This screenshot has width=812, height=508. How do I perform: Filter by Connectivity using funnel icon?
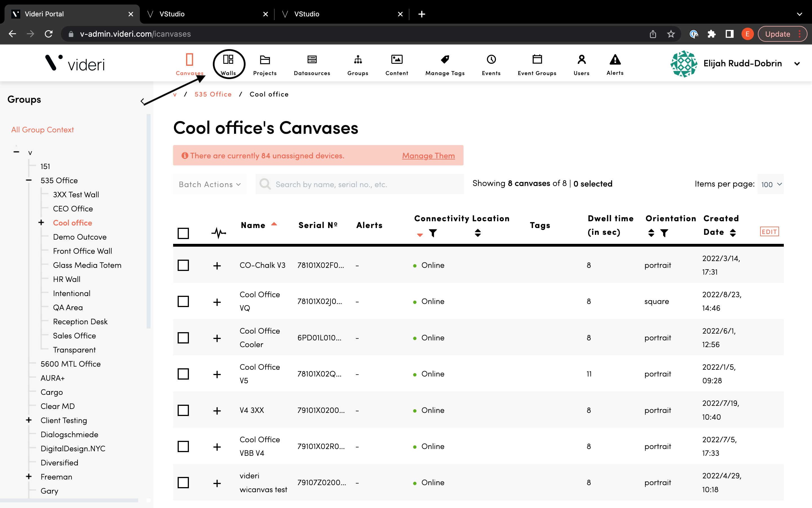coord(433,233)
